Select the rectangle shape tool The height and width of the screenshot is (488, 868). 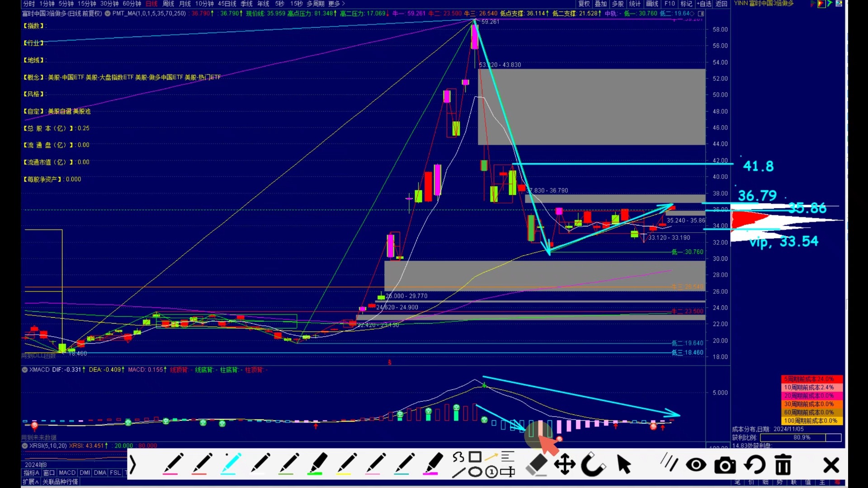(475, 457)
